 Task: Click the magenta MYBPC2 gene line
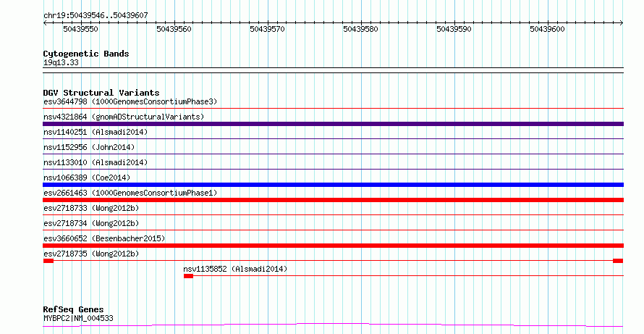333,325
